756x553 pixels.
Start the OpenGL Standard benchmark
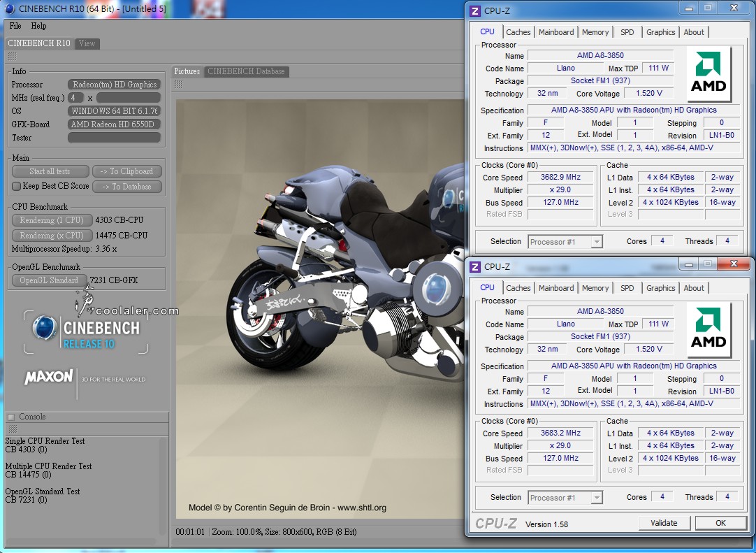pyautogui.click(x=49, y=280)
